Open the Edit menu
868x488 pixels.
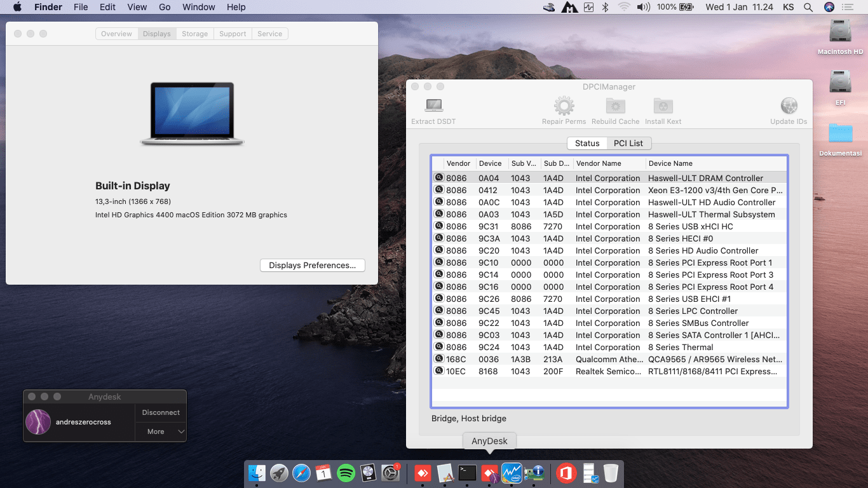pos(107,7)
